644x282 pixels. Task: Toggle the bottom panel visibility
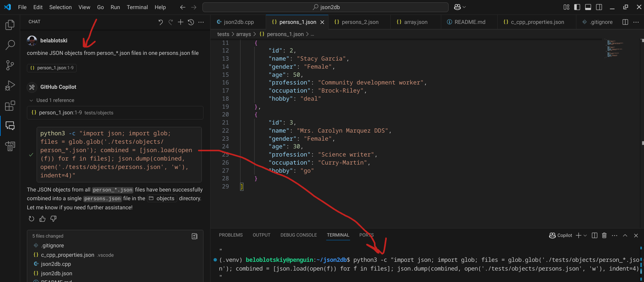[x=588, y=7]
